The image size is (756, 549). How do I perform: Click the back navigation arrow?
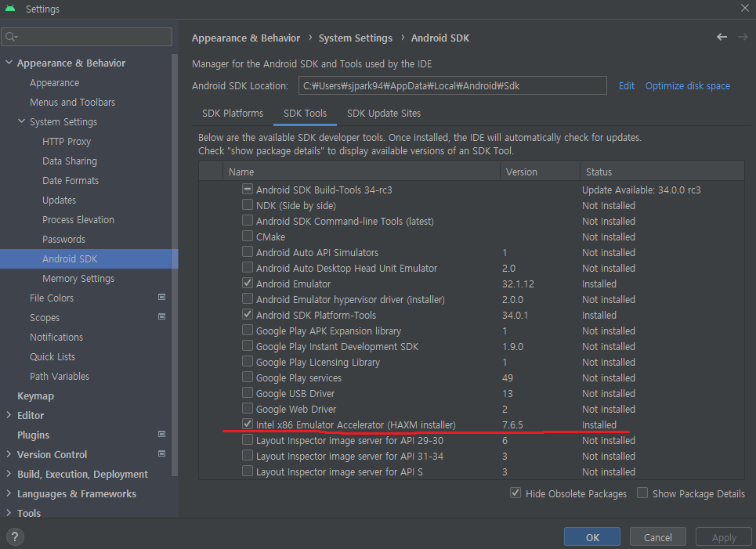click(x=722, y=37)
